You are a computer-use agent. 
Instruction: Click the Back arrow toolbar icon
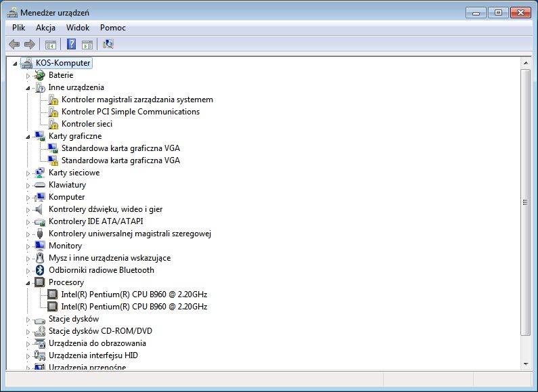pos(14,45)
